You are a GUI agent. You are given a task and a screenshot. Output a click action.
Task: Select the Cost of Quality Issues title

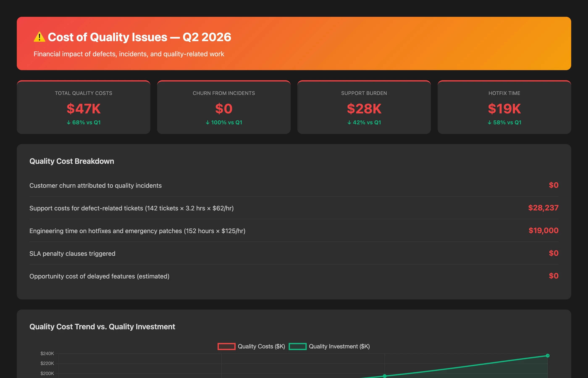point(139,37)
